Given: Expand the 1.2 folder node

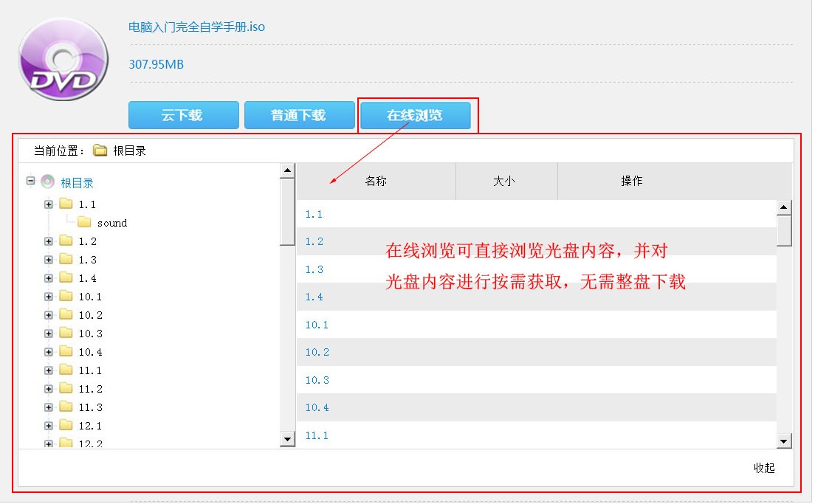Looking at the screenshot, I should click(x=49, y=241).
